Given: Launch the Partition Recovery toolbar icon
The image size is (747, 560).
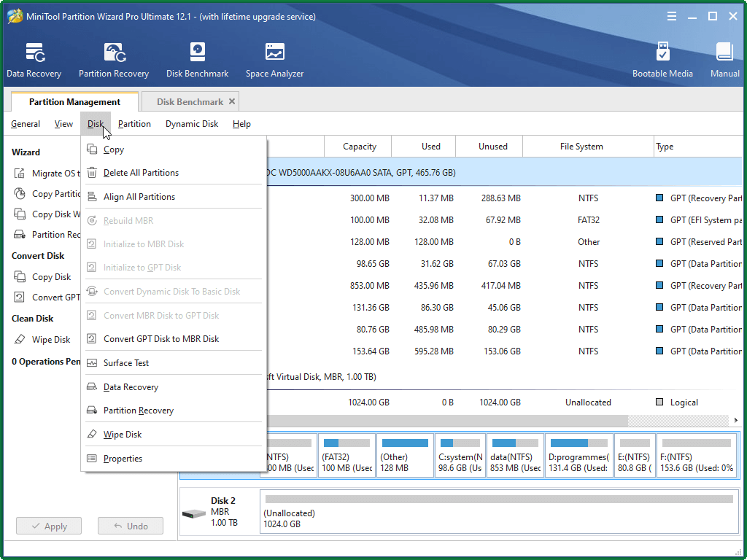Looking at the screenshot, I should pyautogui.click(x=115, y=52).
